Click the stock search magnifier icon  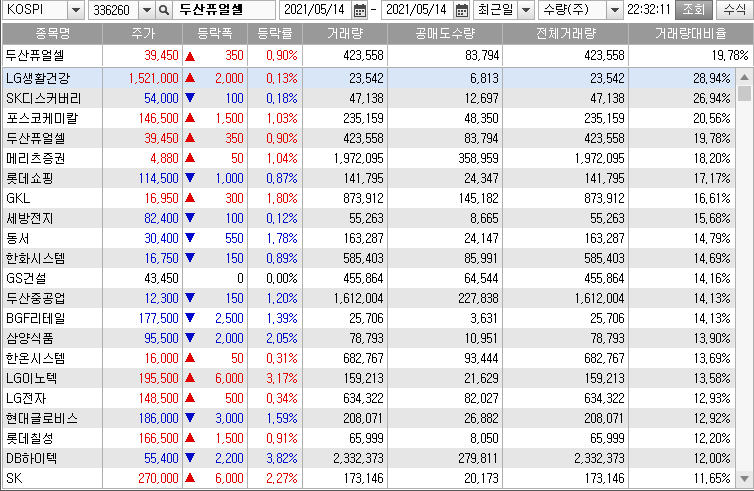[x=164, y=10]
